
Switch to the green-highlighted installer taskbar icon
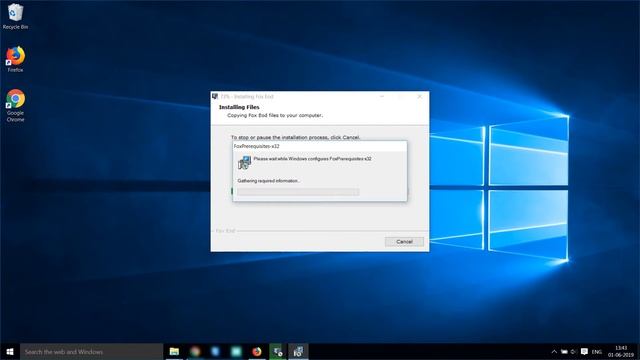pyautogui.click(x=278, y=351)
